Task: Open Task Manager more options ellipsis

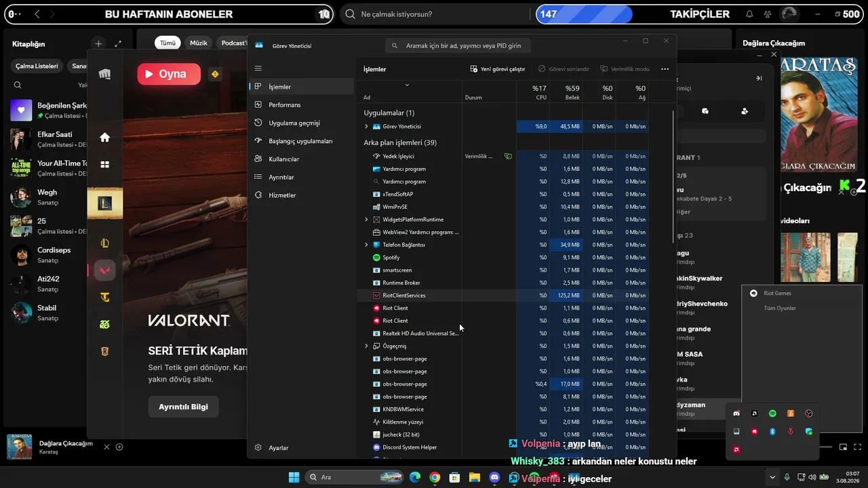Action: pos(665,69)
